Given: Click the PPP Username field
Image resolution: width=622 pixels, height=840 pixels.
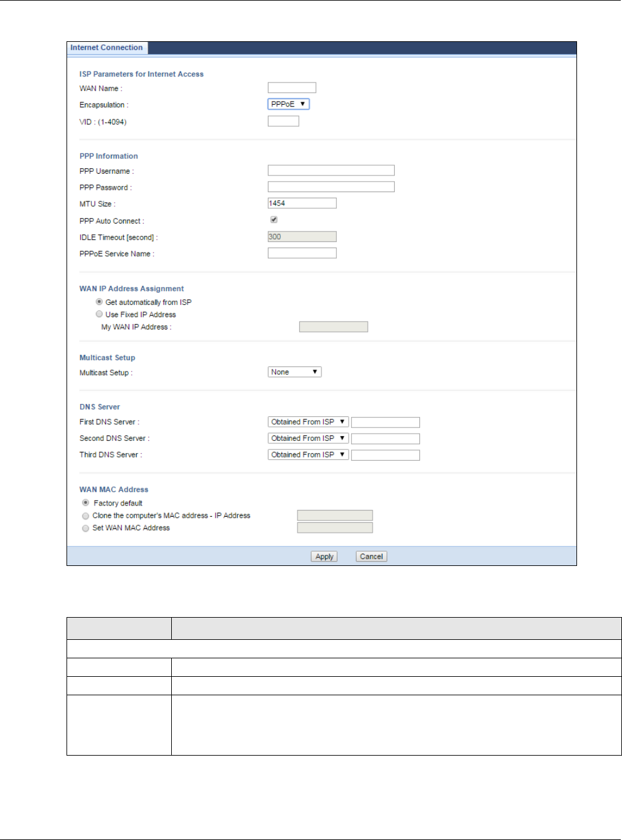Looking at the screenshot, I should pyautogui.click(x=331, y=171).
